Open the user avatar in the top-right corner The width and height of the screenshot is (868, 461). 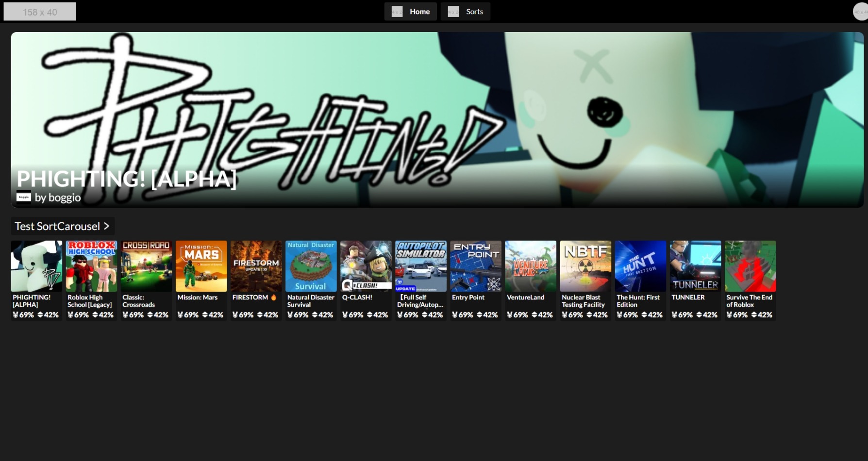pos(860,12)
